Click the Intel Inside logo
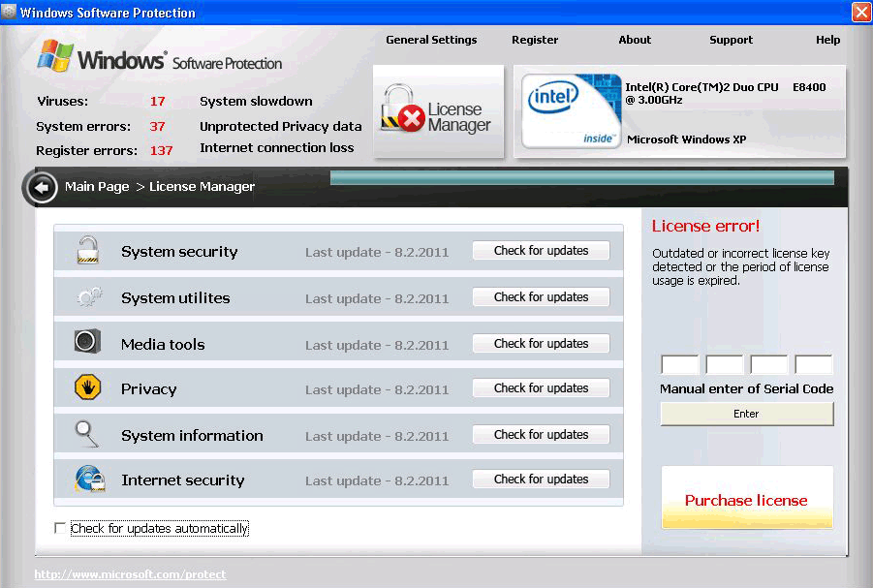The height and width of the screenshot is (588, 873). [571, 109]
